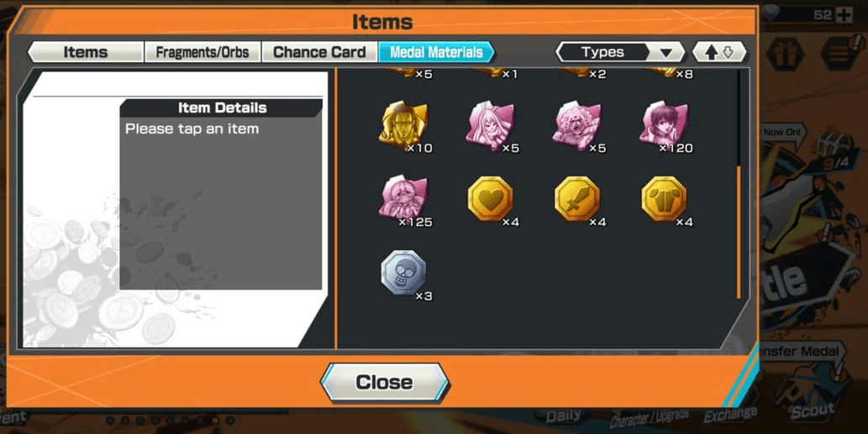
Task: Tap the pink medal fragment x120
Action: coord(664,125)
